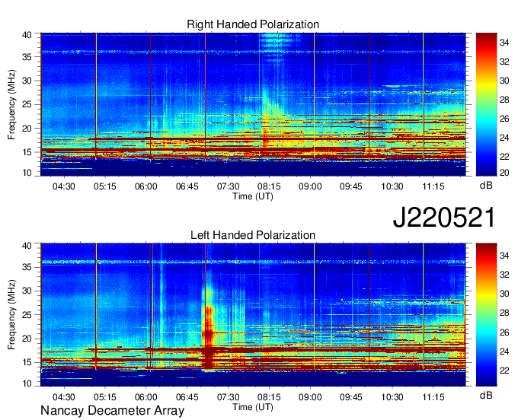Viewport: 518px width, 420px height.
Task: Click the 06:45 time tick of the right-handed plot
Action: 187,186
